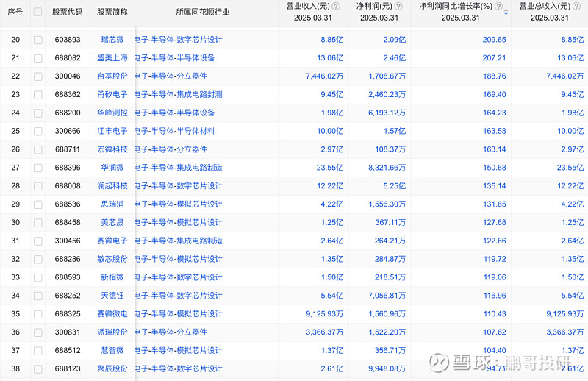Open stock link 天德钰
This screenshot has height=381, width=588.
tap(112, 296)
